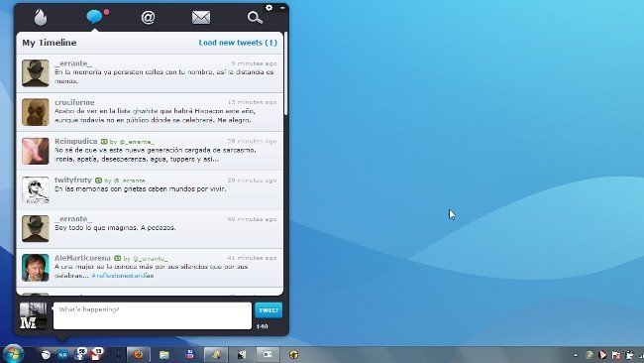Click '40 minutes ago' timestamp

point(253,219)
